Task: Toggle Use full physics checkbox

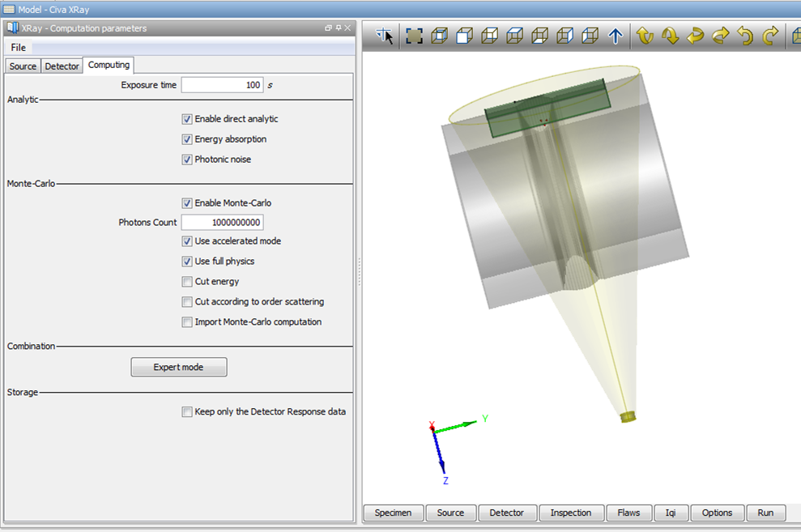Action: click(x=187, y=262)
